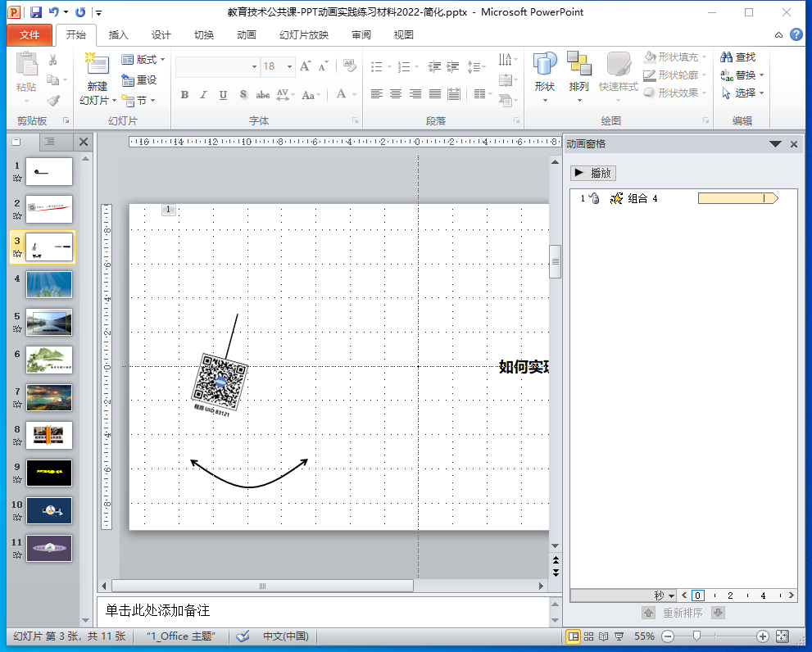Toggle underline formatting
This screenshot has width=812, height=652.
pyautogui.click(x=223, y=95)
